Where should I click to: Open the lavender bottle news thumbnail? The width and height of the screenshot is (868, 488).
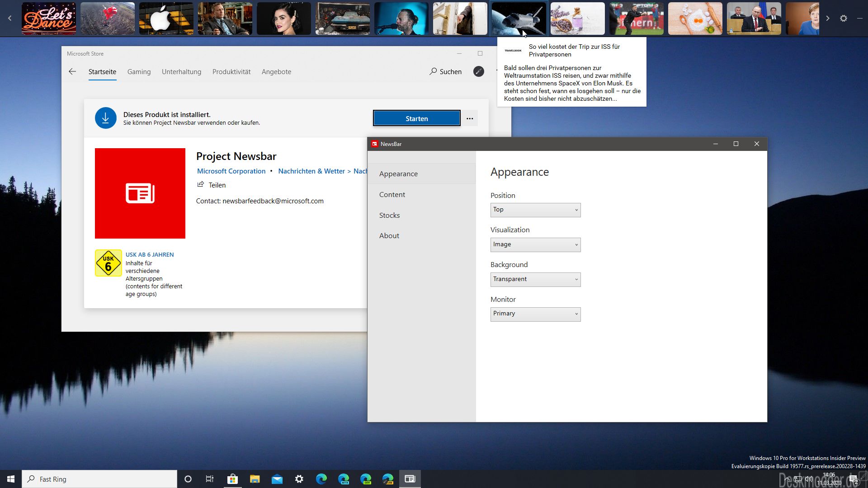tap(578, 19)
